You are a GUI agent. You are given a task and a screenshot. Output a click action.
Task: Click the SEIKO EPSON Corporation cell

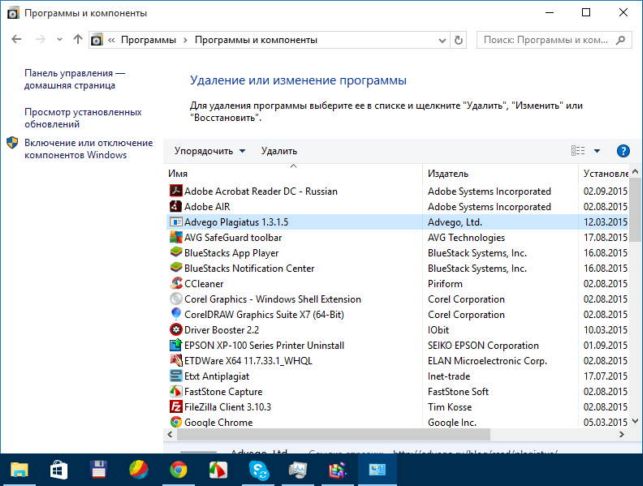pos(483,346)
